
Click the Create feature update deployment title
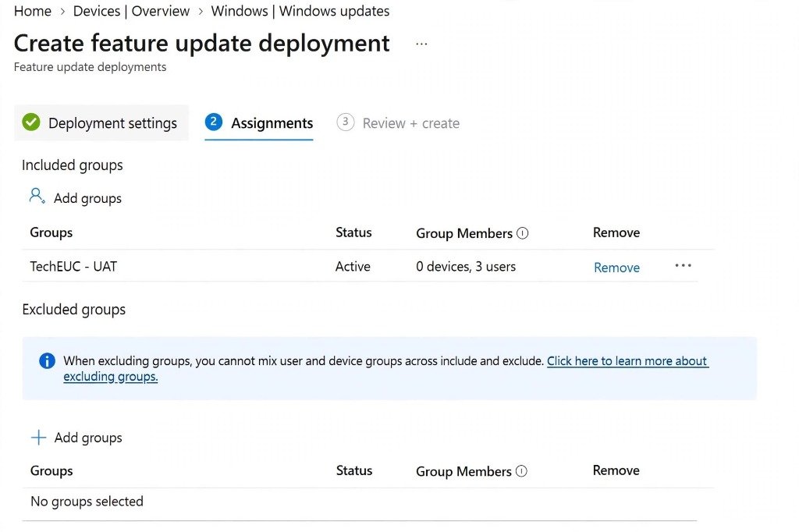click(x=202, y=44)
